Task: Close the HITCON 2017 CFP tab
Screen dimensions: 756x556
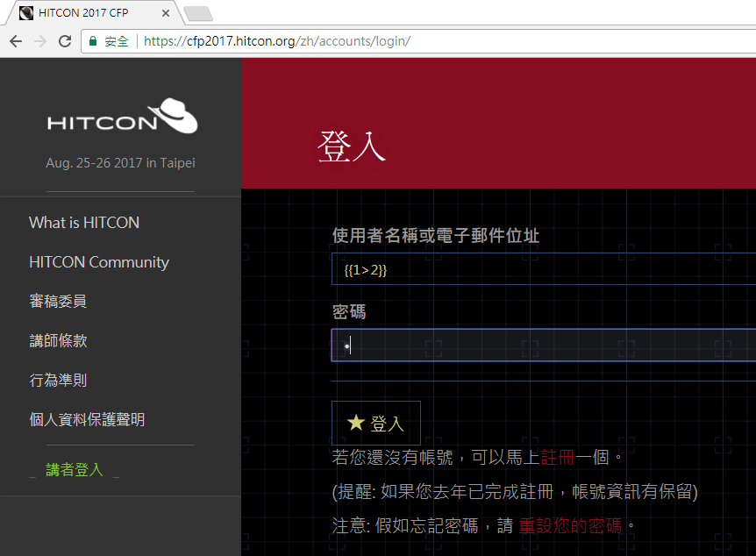Action: 166,13
